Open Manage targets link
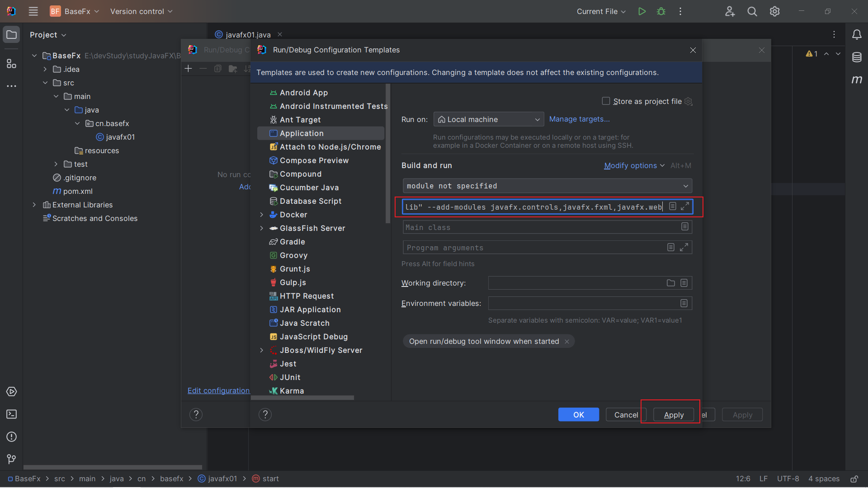This screenshot has width=868, height=488. [x=579, y=119]
